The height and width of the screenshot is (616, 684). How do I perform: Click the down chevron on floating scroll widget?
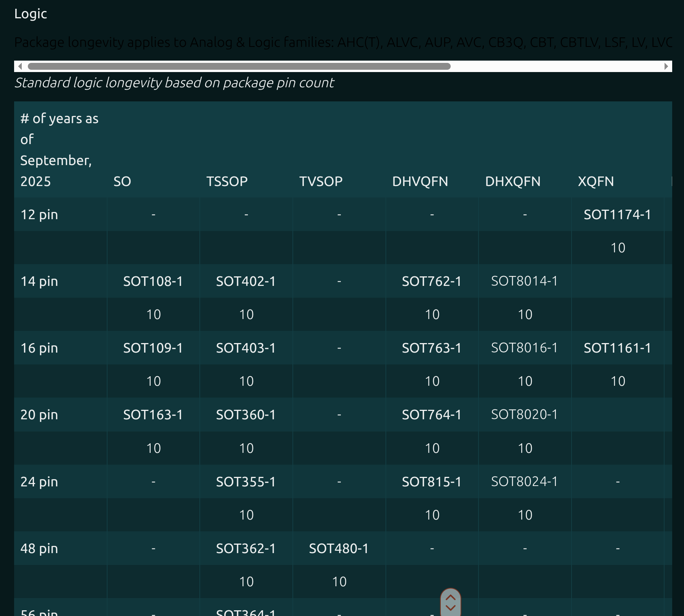point(450,608)
